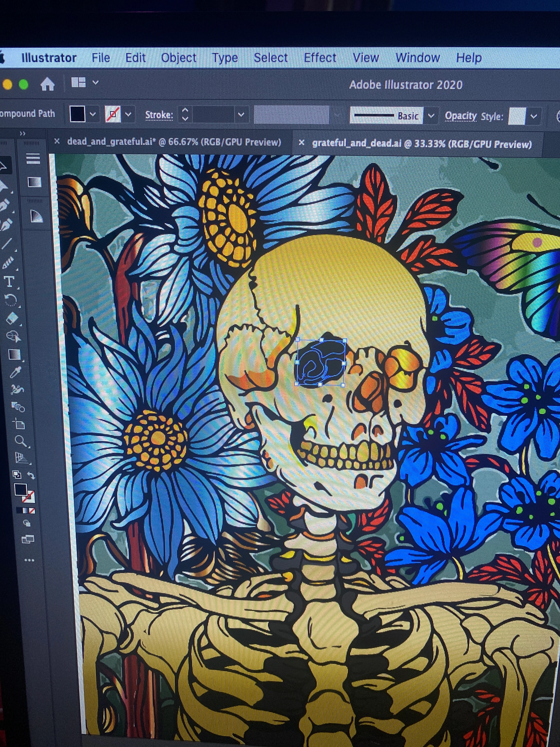Select the Gradient tool in toolbar
This screenshot has width=560, height=747.
tap(14, 354)
